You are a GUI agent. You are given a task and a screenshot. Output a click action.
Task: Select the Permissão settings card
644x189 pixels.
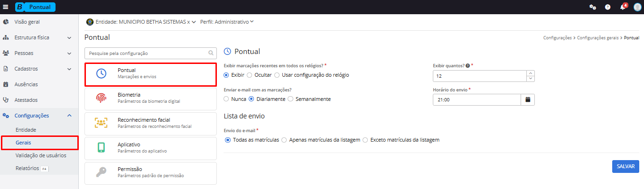point(150,173)
